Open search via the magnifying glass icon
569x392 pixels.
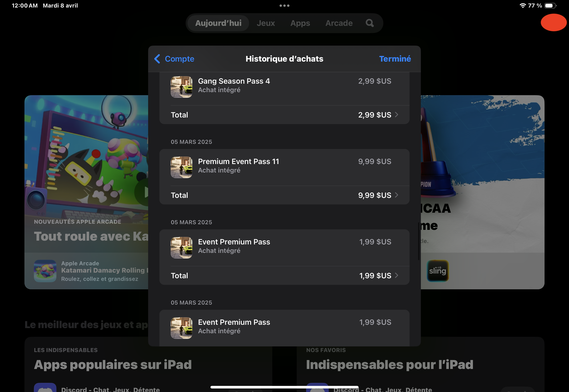point(370,23)
